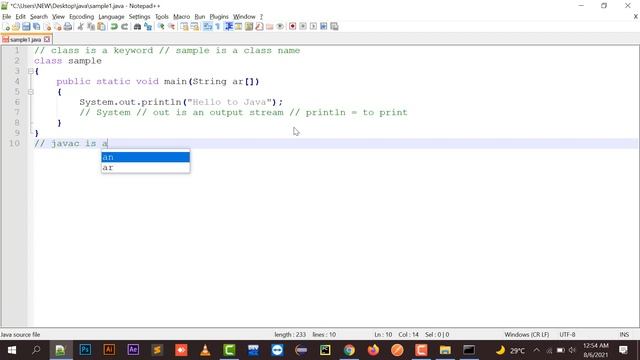Click the macro Playback icon
The height and width of the screenshot is (360, 640).
[x=313, y=27]
